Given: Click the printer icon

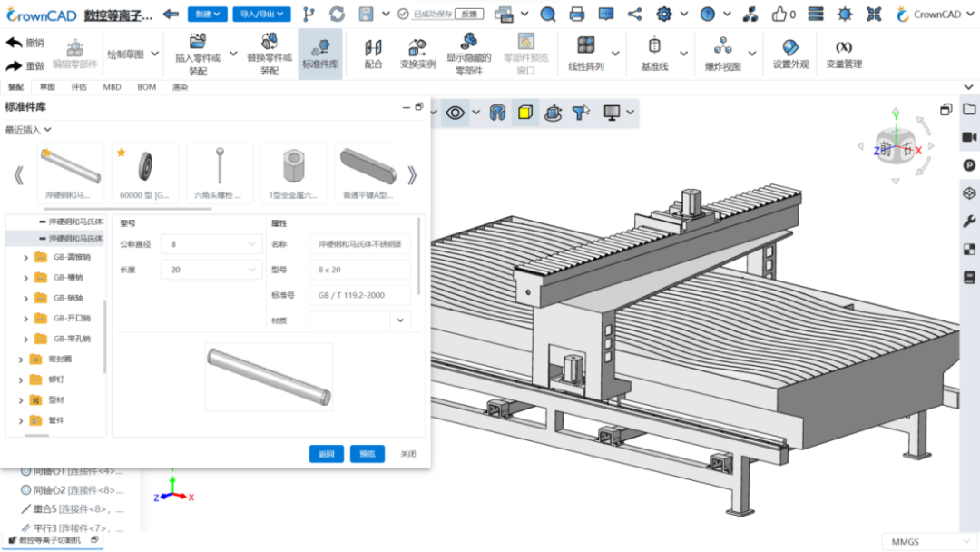Looking at the screenshot, I should click(577, 14).
